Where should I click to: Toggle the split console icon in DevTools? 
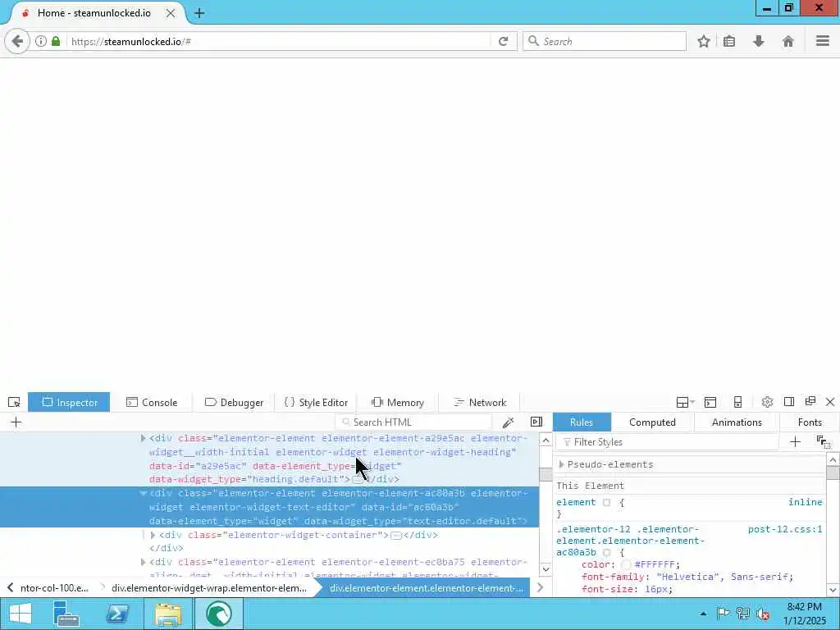(x=710, y=402)
